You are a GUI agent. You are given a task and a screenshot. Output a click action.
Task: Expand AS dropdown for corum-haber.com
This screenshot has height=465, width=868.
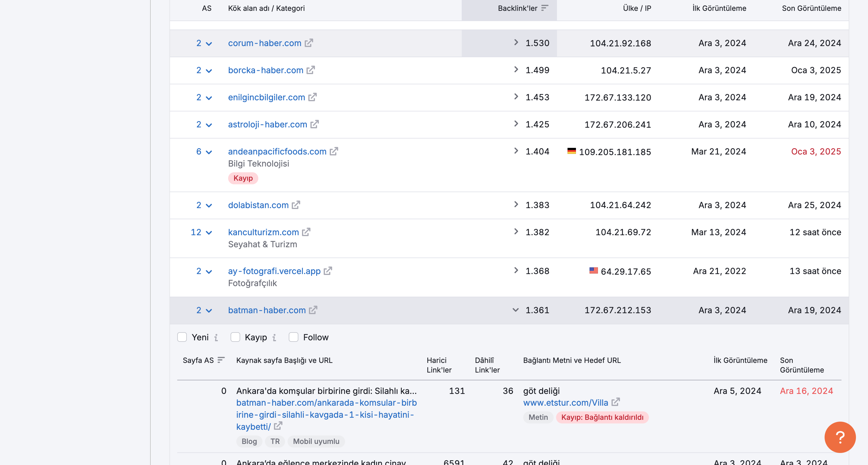[x=209, y=44]
